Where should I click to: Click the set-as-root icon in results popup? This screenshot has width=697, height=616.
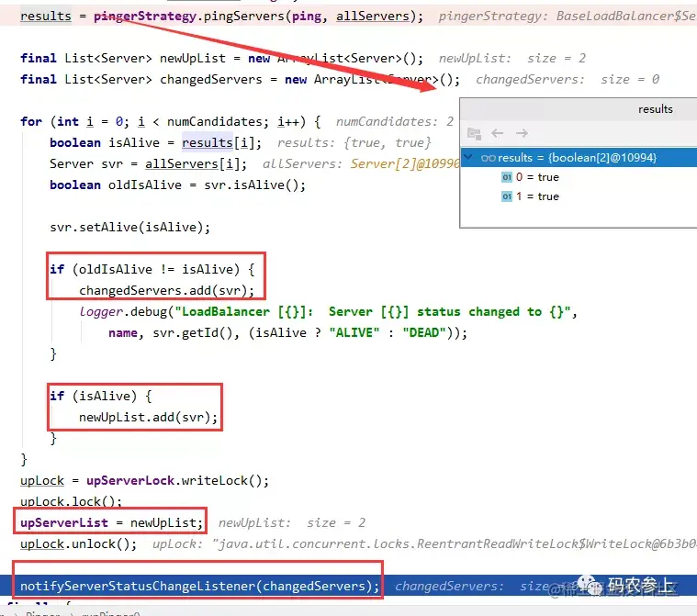(x=474, y=133)
